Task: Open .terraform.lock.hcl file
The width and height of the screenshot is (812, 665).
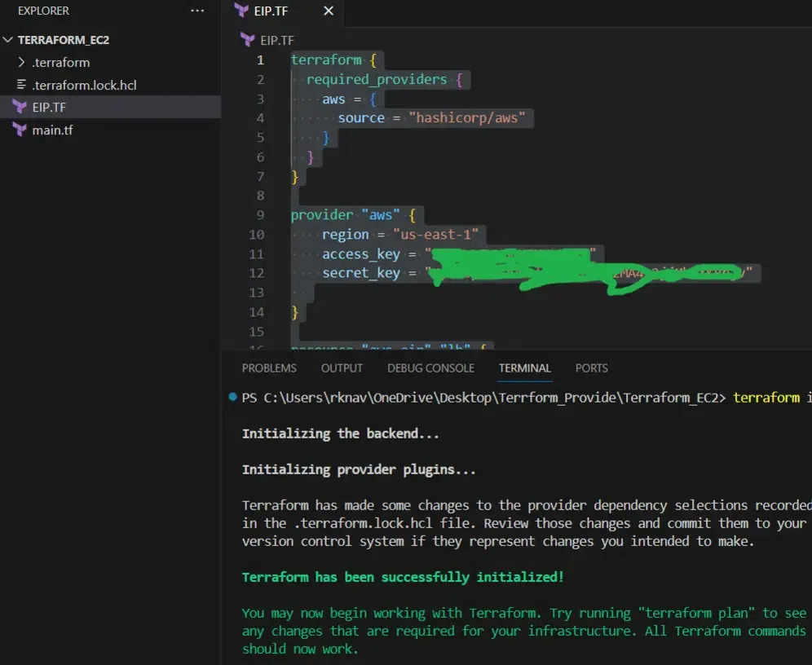Action: tap(85, 85)
